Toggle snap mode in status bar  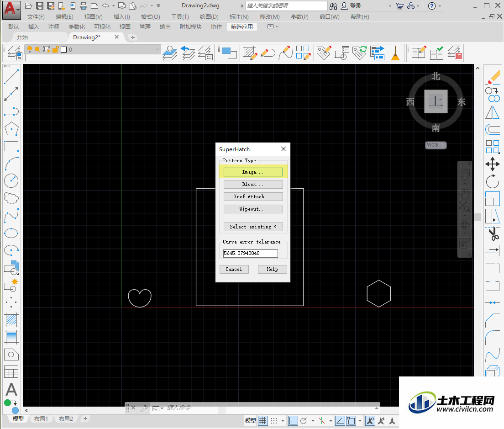pos(274,421)
